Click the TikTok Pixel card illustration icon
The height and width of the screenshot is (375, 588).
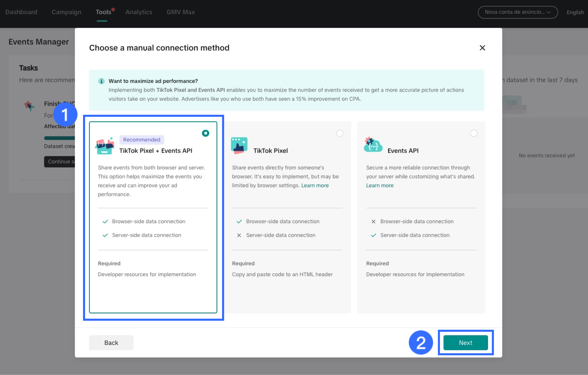point(239,146)
